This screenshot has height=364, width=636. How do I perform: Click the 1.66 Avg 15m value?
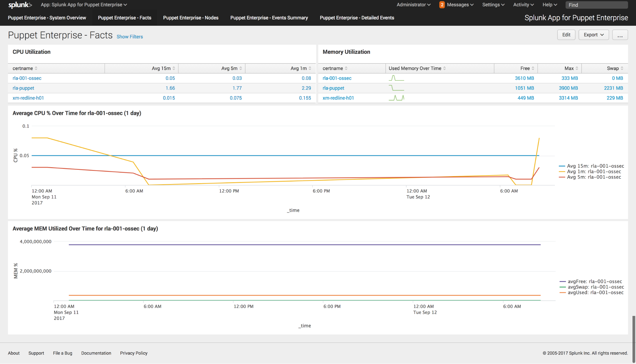click(170, 88)
